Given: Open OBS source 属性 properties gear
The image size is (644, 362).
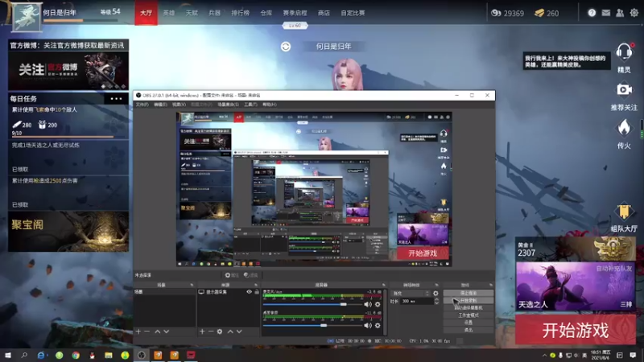Looking at the screenshot, I should pos(232,275).
